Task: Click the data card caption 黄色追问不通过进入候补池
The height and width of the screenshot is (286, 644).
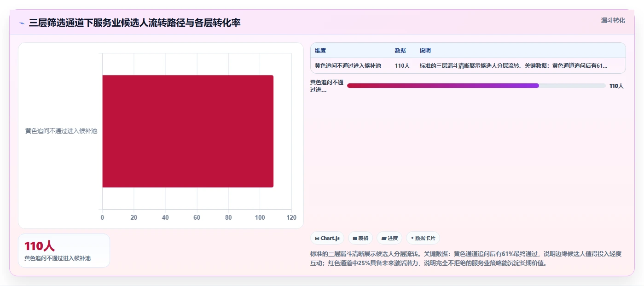Action: coord(58,258)
